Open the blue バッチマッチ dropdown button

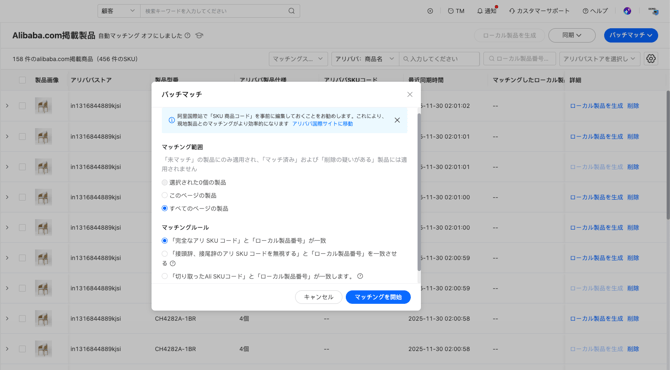(631, 35)
